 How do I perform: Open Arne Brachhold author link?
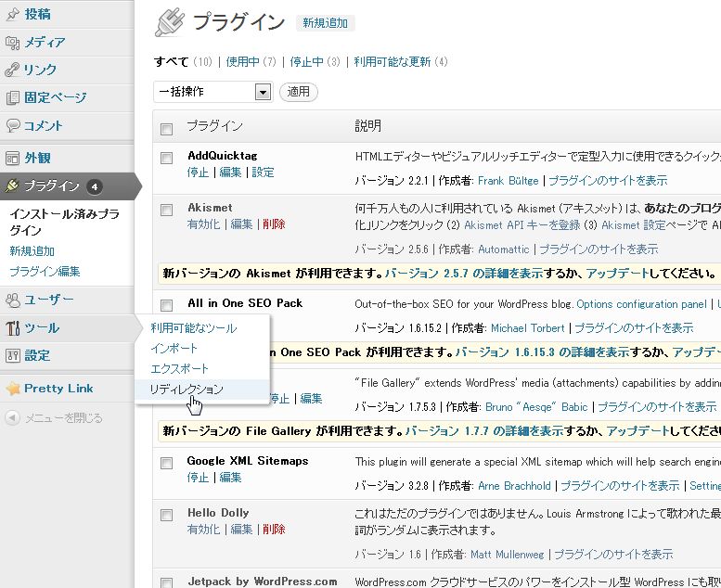point(514,486)
